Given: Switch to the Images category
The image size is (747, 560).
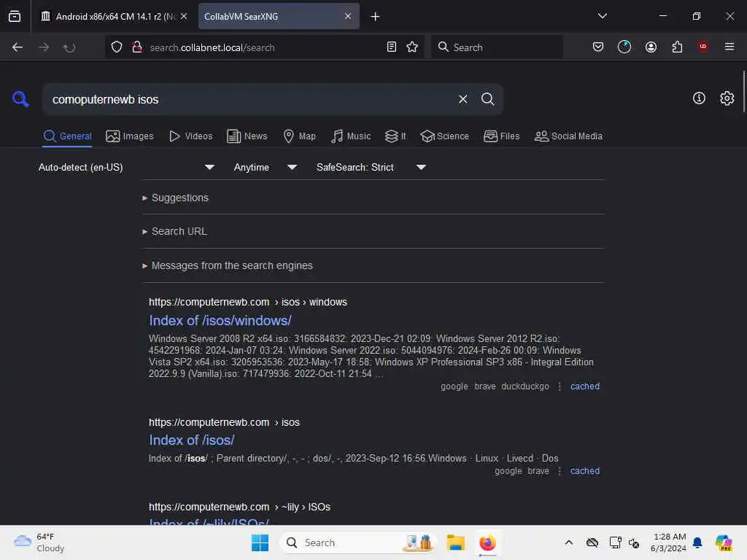Looking at the screenshot, I should click(130, 136).
